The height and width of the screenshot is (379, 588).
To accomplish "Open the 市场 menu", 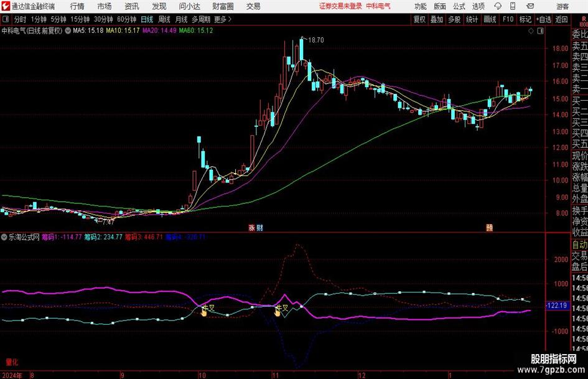I will coord(105,6).
